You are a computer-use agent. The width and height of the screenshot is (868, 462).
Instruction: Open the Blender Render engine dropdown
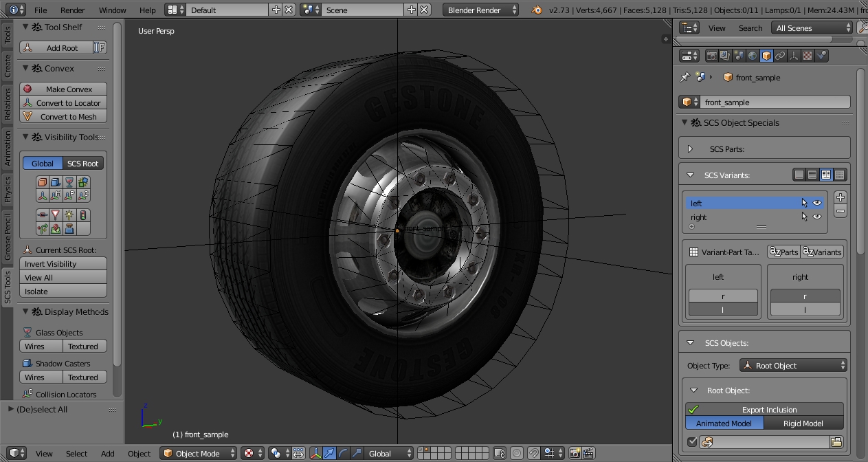(x=480, y=10)
